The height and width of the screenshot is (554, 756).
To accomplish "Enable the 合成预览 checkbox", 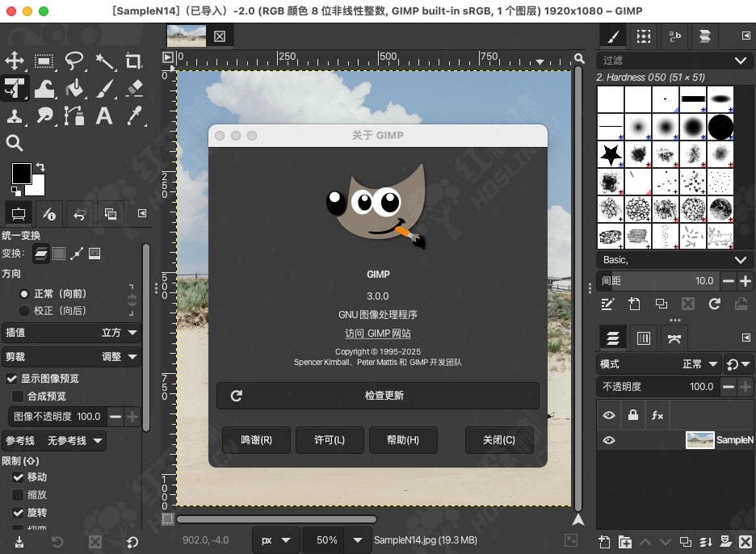I will click(x=18, y=397).
